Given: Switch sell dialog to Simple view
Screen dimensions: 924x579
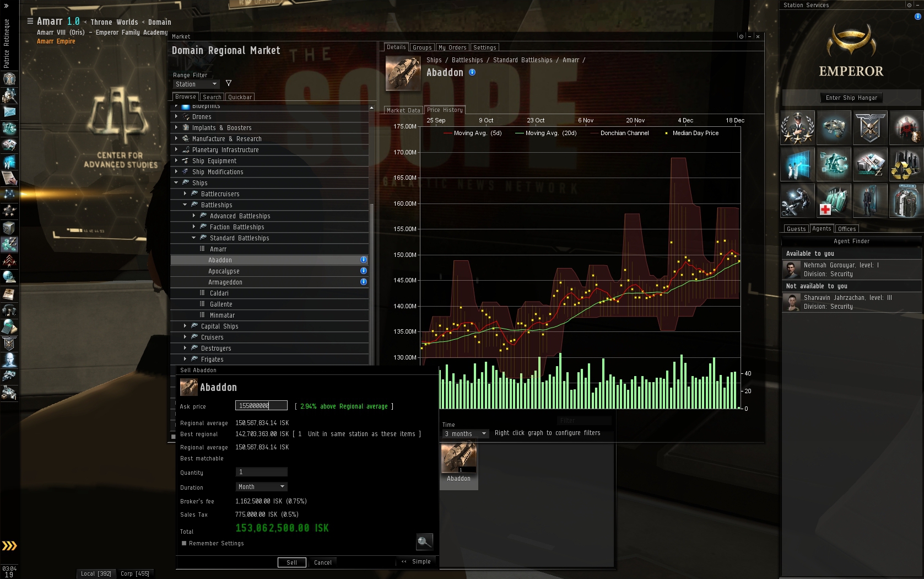Looking at the screenshot, I should [x=417, y=561].
